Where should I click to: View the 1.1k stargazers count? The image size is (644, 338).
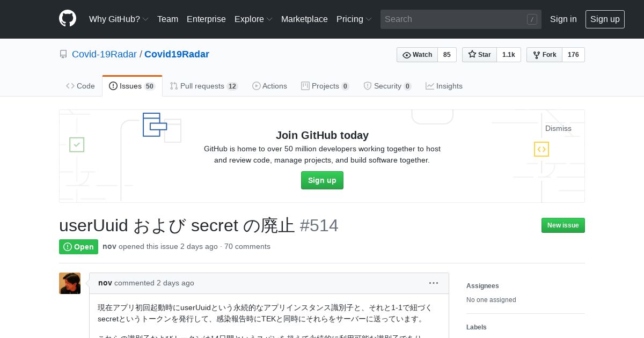[509, 55]
